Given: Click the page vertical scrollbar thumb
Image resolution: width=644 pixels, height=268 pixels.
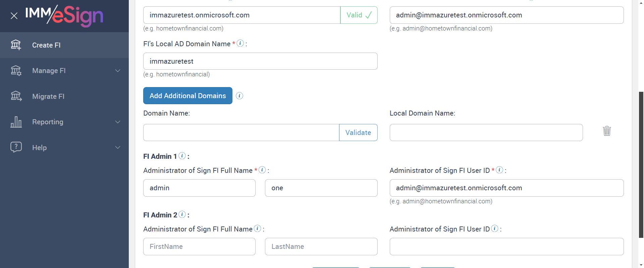Looking at the screenshot, I should [641, 164].
